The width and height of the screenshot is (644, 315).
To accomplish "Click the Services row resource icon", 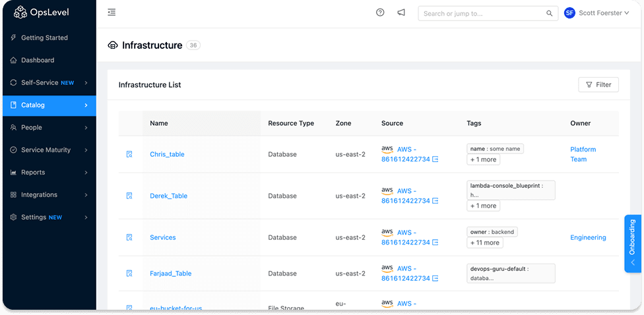I will [x=129, y=237].
